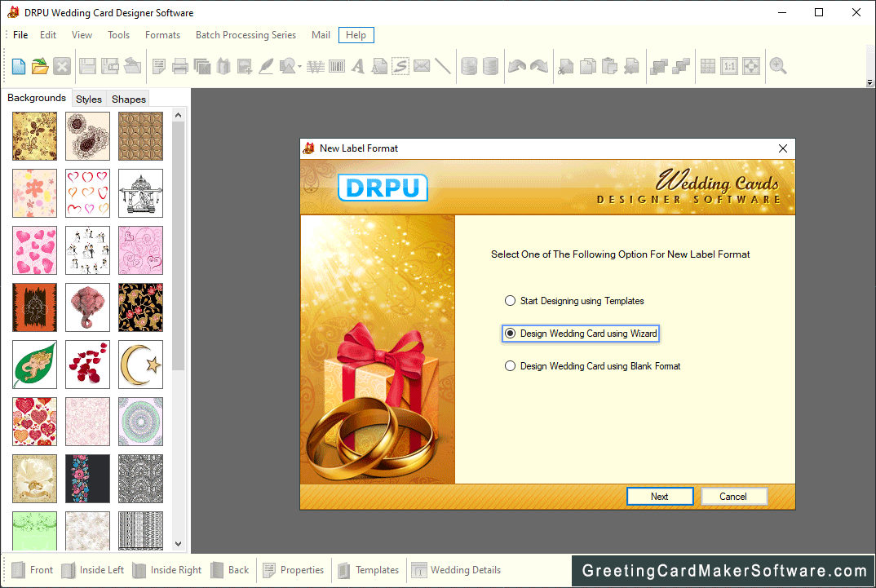Click the Front card side button
876x588 pixels.
[32, 570]
